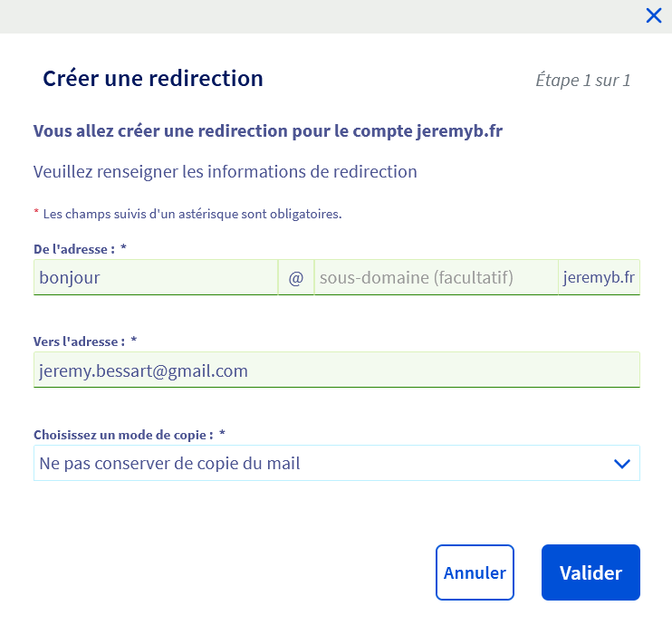Confirm the redirection with Valider
672x625 pixels.
coord(590,572)
